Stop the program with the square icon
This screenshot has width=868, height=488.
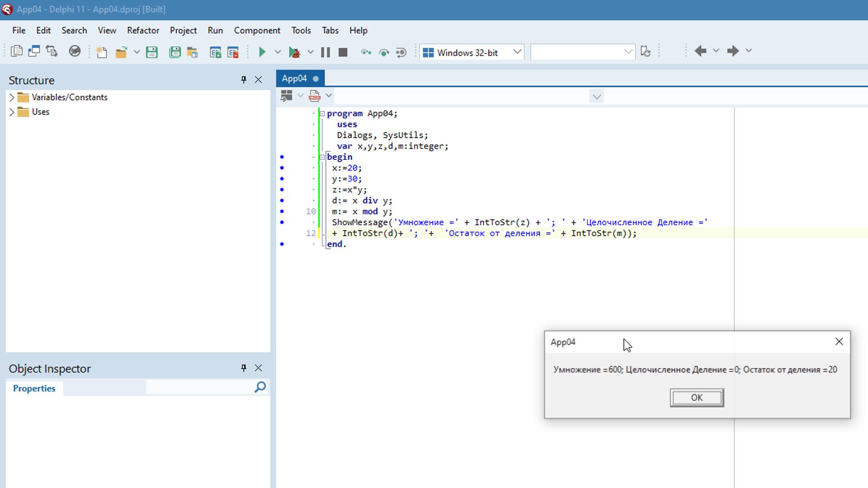343,52
